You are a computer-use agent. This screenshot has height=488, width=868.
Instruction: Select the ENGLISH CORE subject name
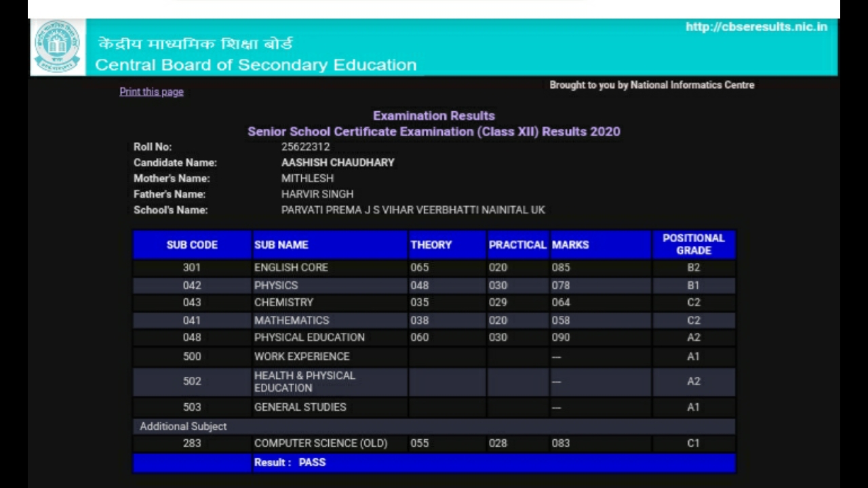pos(291,268)
